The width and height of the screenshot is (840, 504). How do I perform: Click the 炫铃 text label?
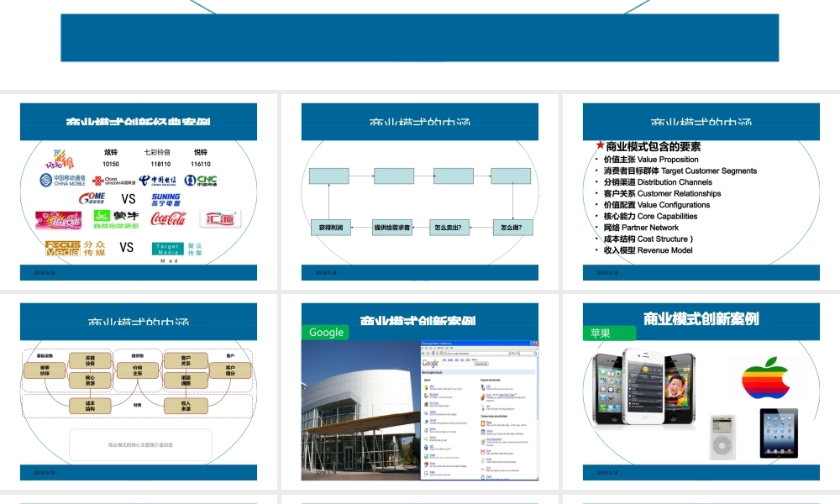pos(111,152)
